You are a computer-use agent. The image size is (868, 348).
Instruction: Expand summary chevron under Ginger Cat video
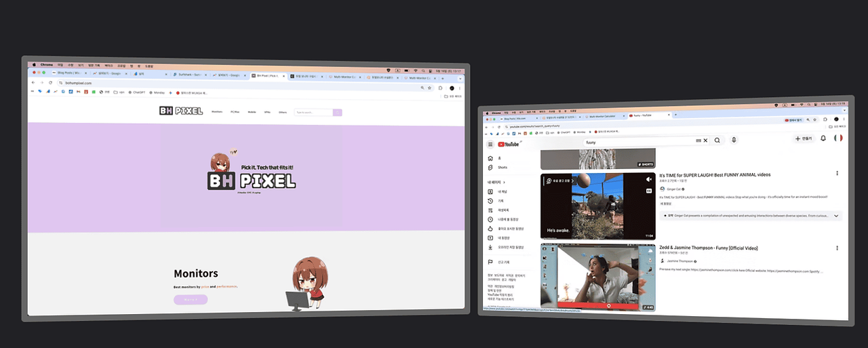coord(835,216)
